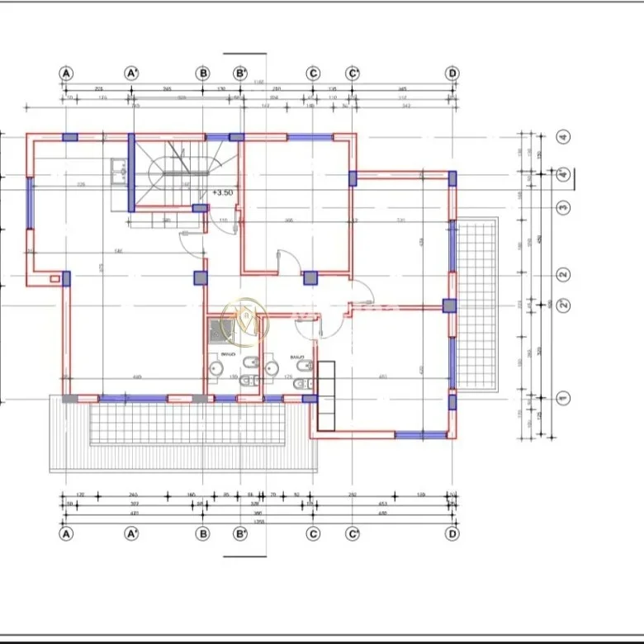This screenshot has height=644, width=644.
Task: Select the D axis bubble at top right
Action: 452,73
